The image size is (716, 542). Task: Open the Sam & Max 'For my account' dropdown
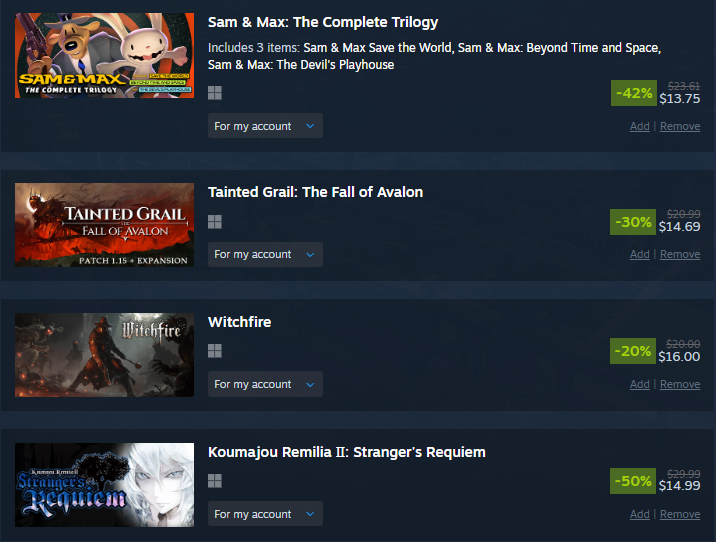[x=265, y=126]
